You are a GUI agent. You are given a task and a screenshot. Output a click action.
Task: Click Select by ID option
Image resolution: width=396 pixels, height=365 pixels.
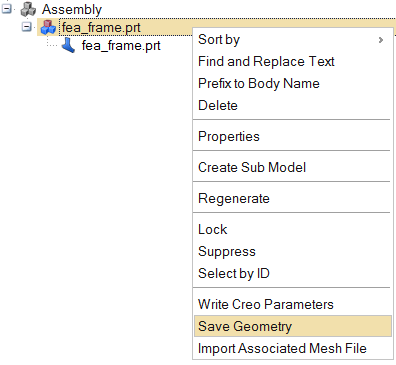(x=234, y=273)
